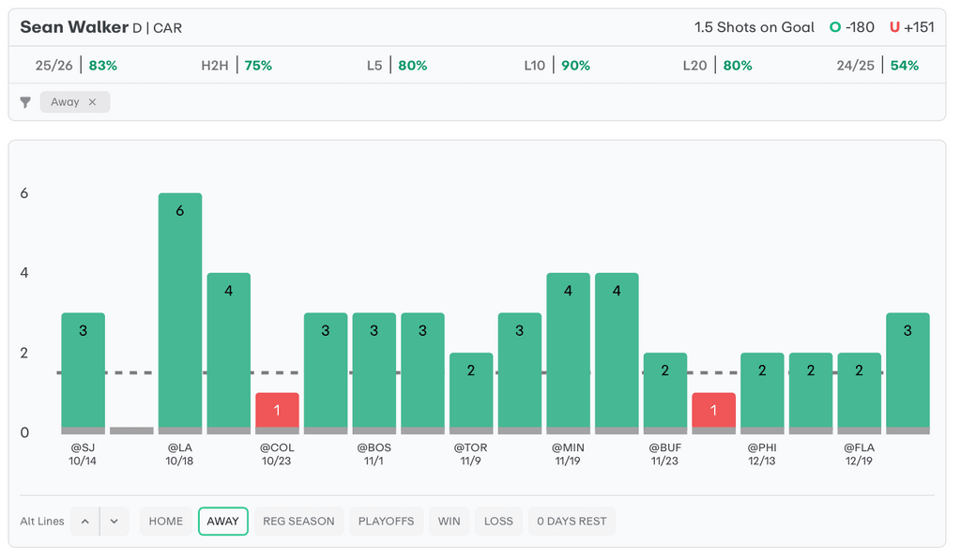961x560 pixels.
Task: Toggle the AWAY filter off
Action: [222, 522]
